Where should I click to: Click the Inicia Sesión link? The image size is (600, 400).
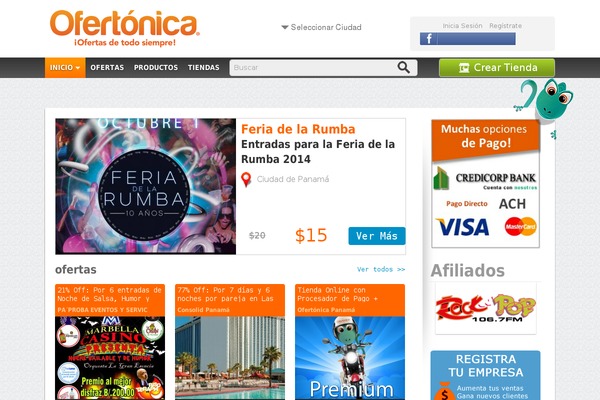[462, 26]
